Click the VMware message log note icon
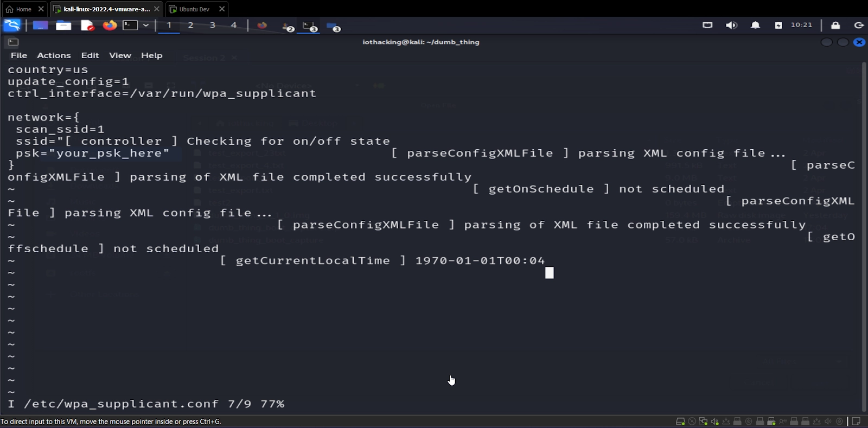 click(x=856, y=421)
